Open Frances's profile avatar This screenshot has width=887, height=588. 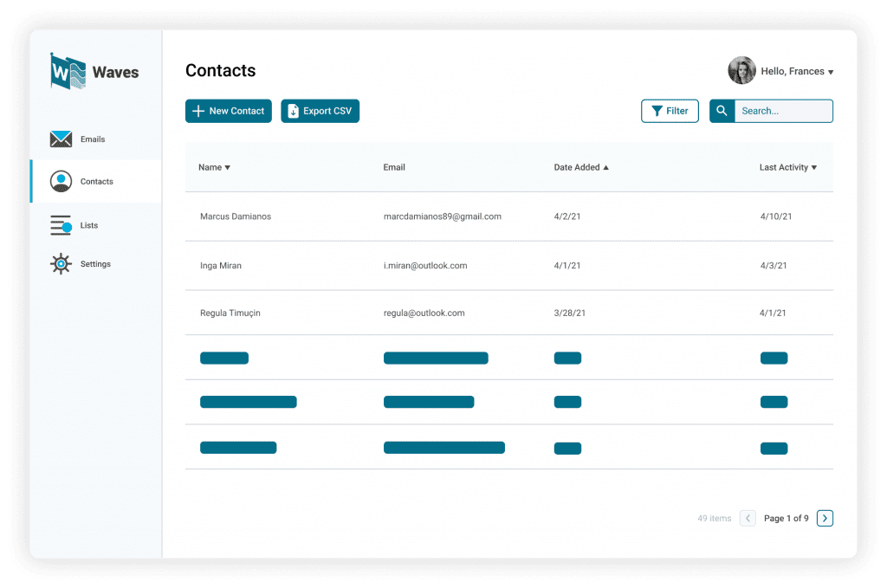pos(741,71)
